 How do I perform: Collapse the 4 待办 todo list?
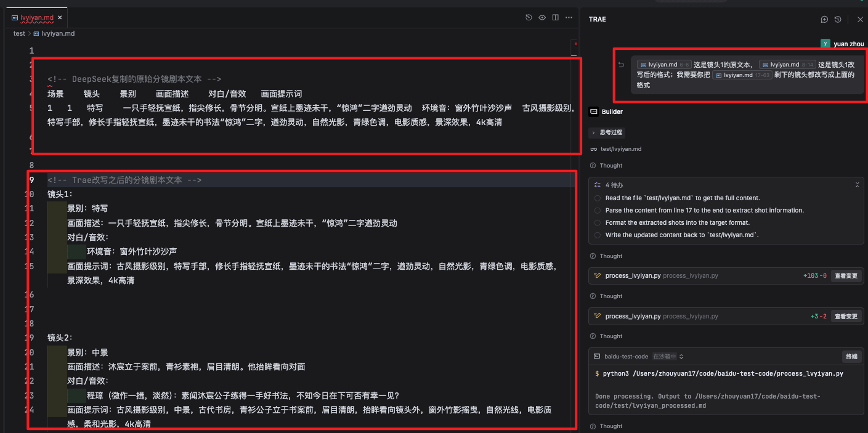(857, 185)
